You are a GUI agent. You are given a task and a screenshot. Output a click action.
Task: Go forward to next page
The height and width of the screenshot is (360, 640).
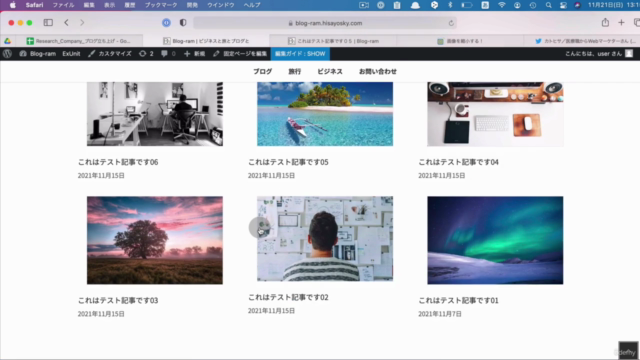click(x=82, y=23)
